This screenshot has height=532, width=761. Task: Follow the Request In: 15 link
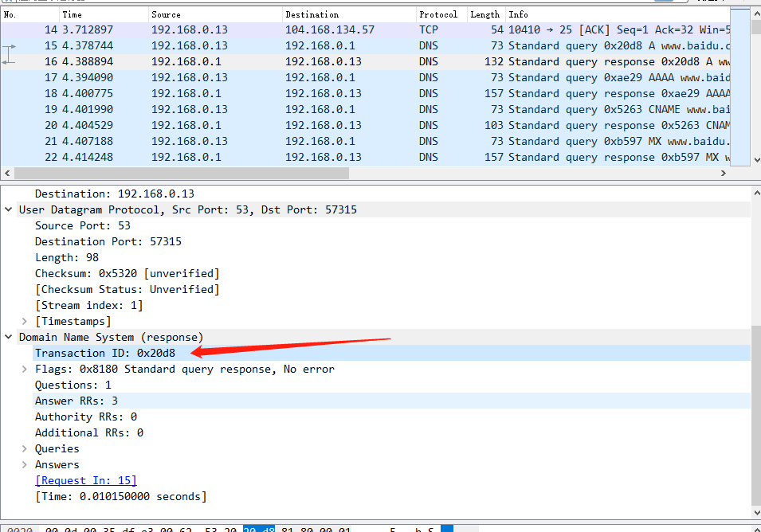[x=85, y=480]
